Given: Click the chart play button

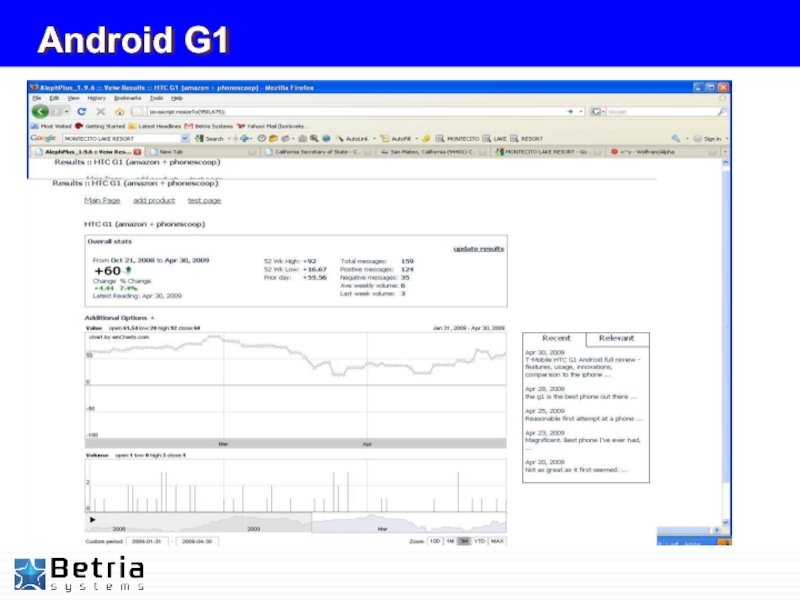Looking at the screenshot, I should point(92,519).
